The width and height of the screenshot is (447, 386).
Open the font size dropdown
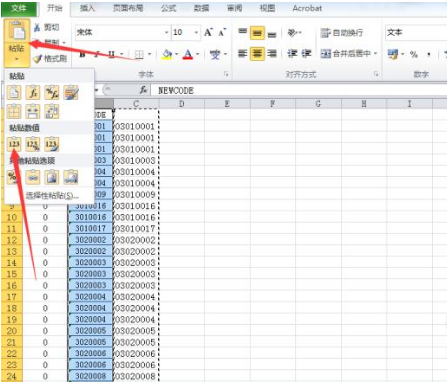click(x=196, y=32)
